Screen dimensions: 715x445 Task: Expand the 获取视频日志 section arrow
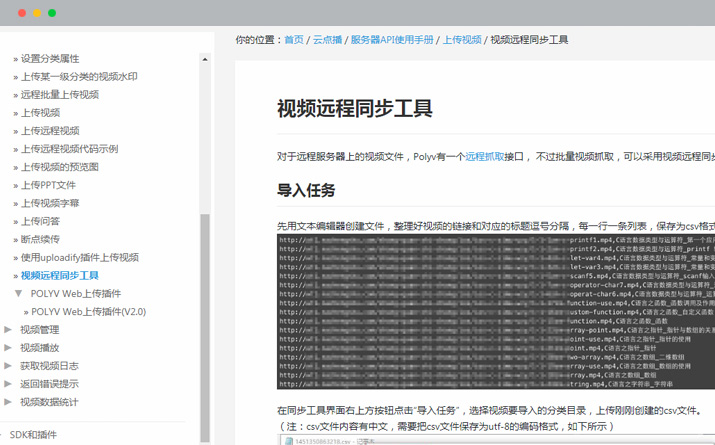[9, 365]
